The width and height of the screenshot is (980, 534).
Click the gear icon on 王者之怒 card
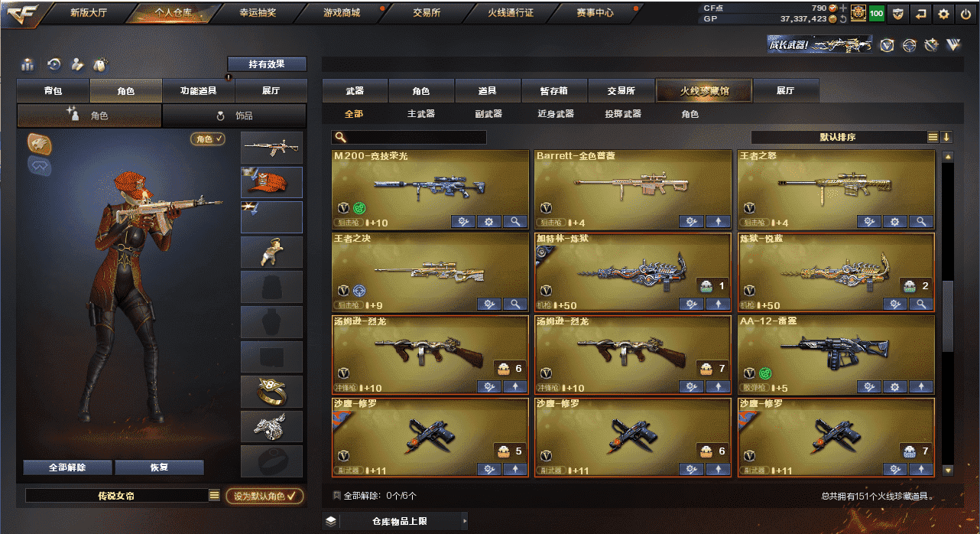(x=895, y=222)
